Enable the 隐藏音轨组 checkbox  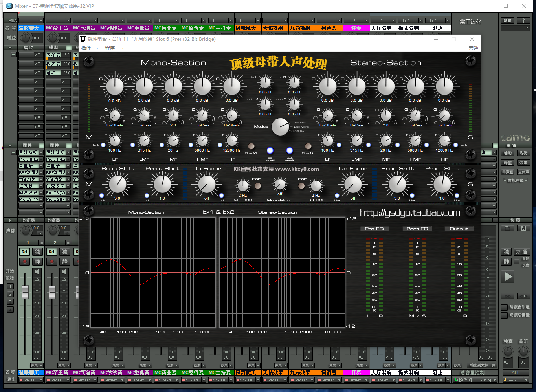click(x=505, y=307)
